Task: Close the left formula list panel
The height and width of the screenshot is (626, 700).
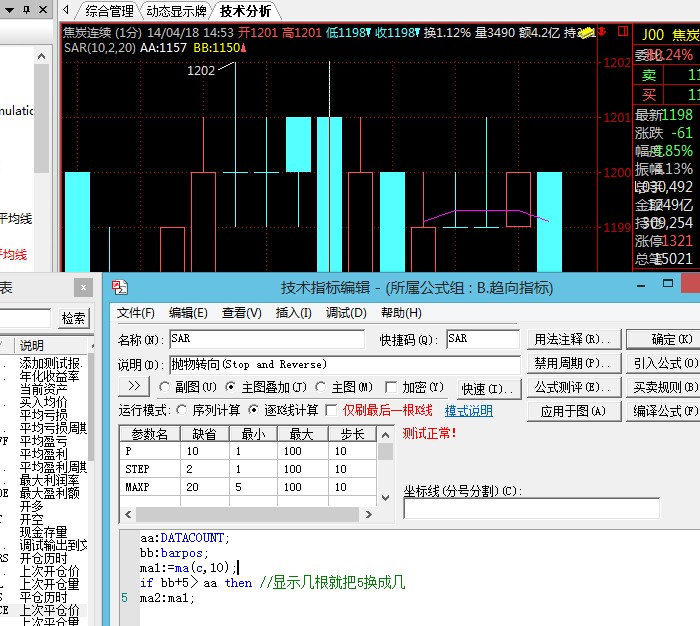Action: click(x=84, y=287)
